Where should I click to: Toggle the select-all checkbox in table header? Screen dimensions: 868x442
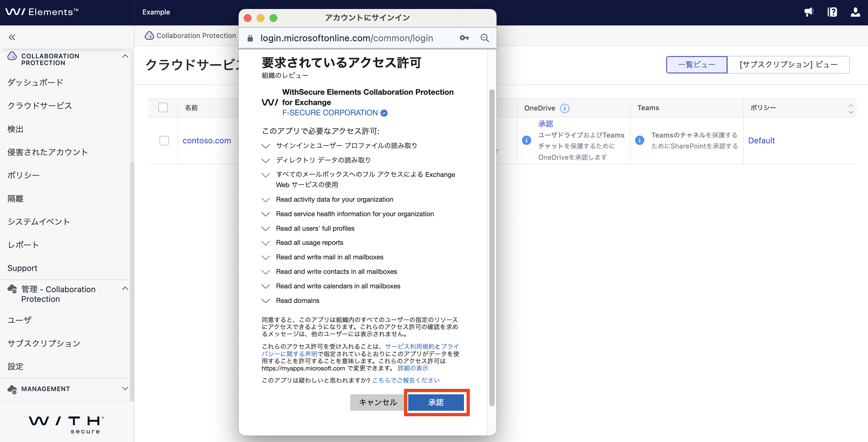(163, 107)
